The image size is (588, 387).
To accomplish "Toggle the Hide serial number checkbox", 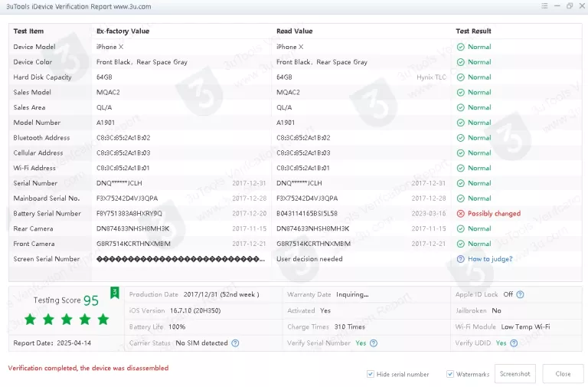I will pyautogui.click(x=371, y=374).
